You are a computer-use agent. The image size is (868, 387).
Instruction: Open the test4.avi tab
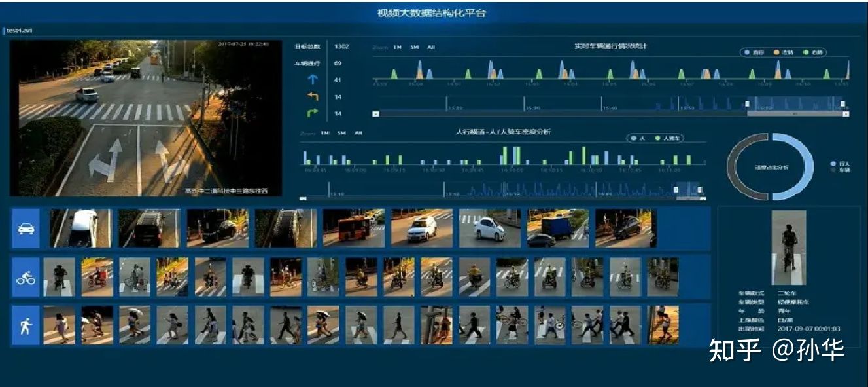(19, 31)
